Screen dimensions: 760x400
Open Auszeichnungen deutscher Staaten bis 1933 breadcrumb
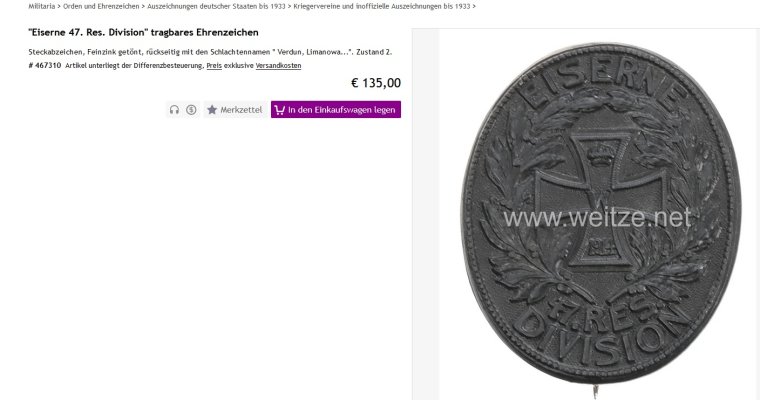pyautogui.click(x=216, y=6)
